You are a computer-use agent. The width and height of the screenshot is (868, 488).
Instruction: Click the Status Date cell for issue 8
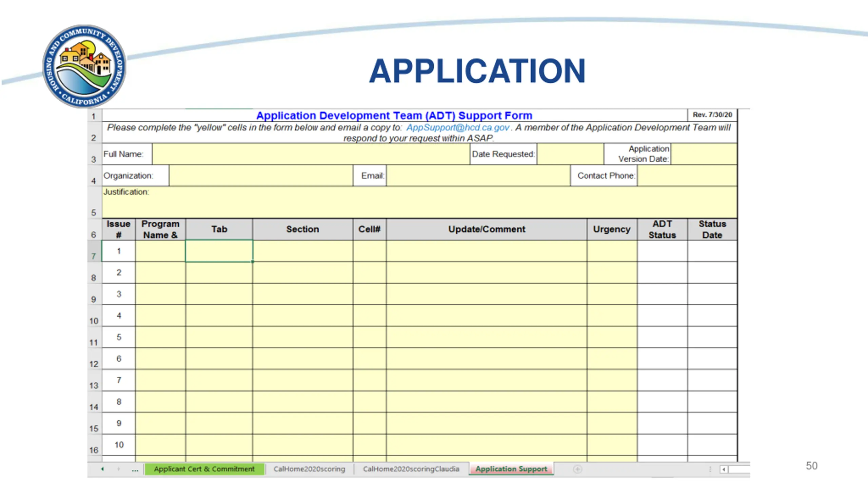point(712,402)
